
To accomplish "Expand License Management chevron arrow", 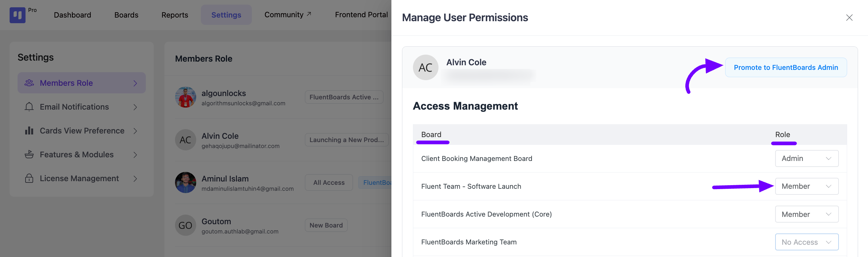I will [135, 179].
